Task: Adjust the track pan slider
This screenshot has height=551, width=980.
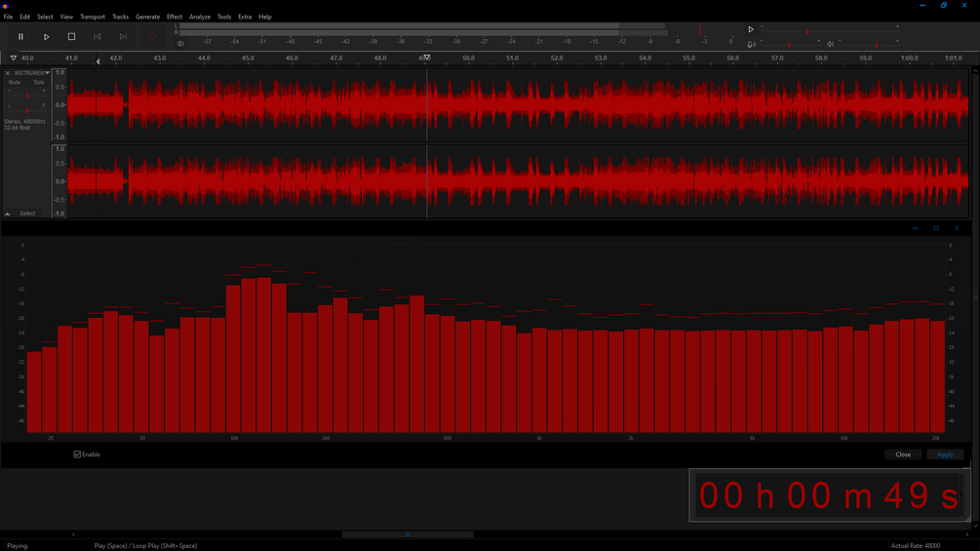Action: point(27,110)
